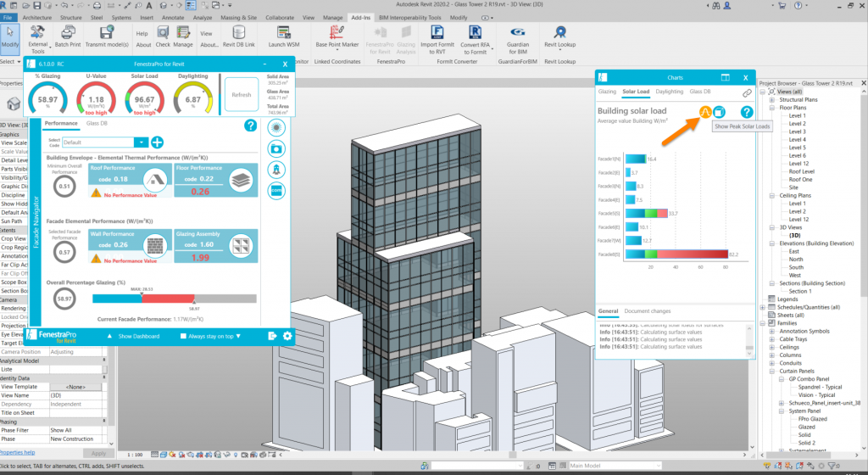Open the Glass DB tab next to Performance

pyautogui.click(x=97, y=124)
